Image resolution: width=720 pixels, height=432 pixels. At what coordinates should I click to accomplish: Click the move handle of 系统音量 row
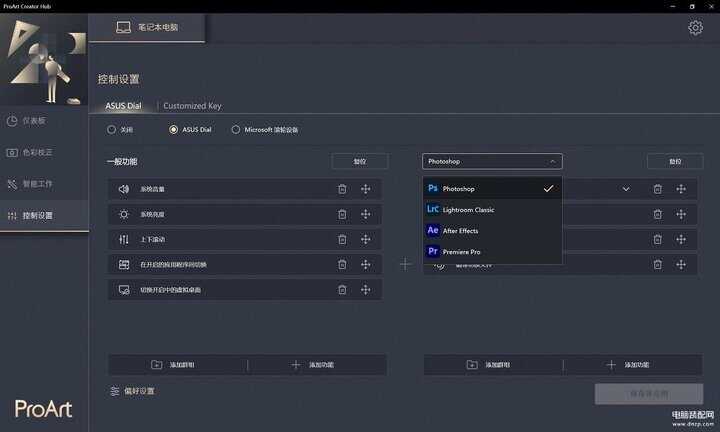(x=366, y=189)
